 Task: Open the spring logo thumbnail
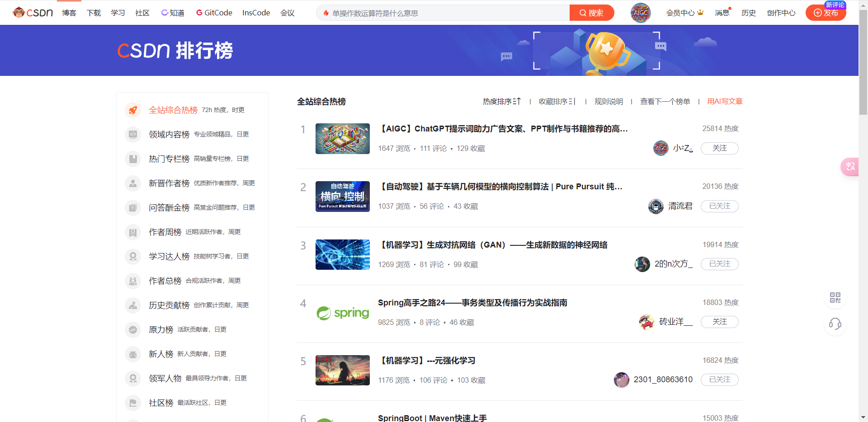[x=343, y=313]
